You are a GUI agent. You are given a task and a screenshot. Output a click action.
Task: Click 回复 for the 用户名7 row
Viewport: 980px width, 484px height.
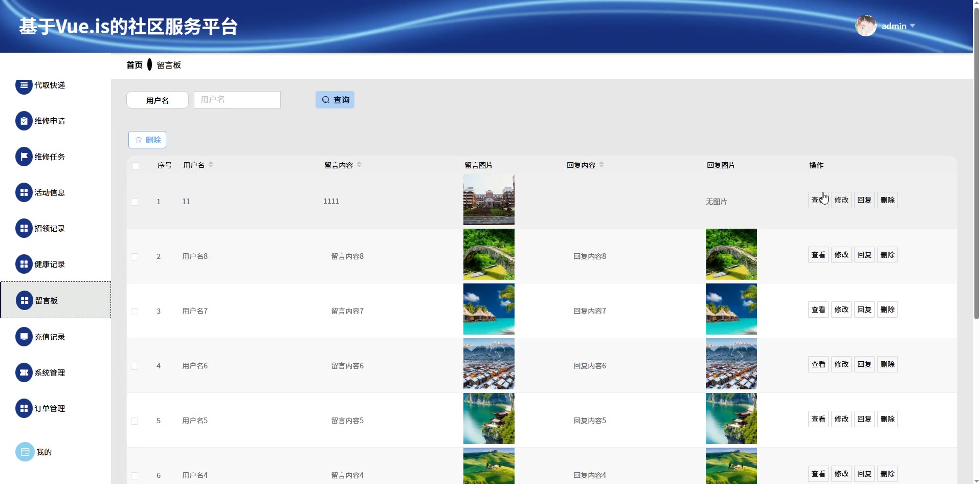(x=864, y=310)
